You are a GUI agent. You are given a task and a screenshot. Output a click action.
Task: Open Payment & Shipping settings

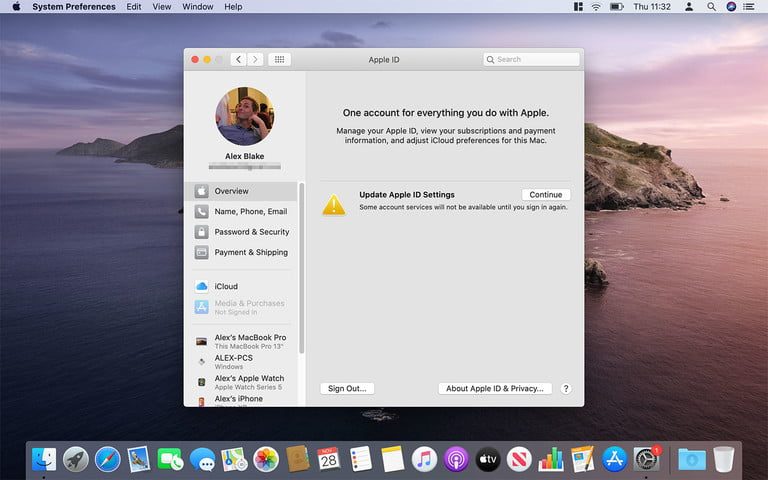241,252
